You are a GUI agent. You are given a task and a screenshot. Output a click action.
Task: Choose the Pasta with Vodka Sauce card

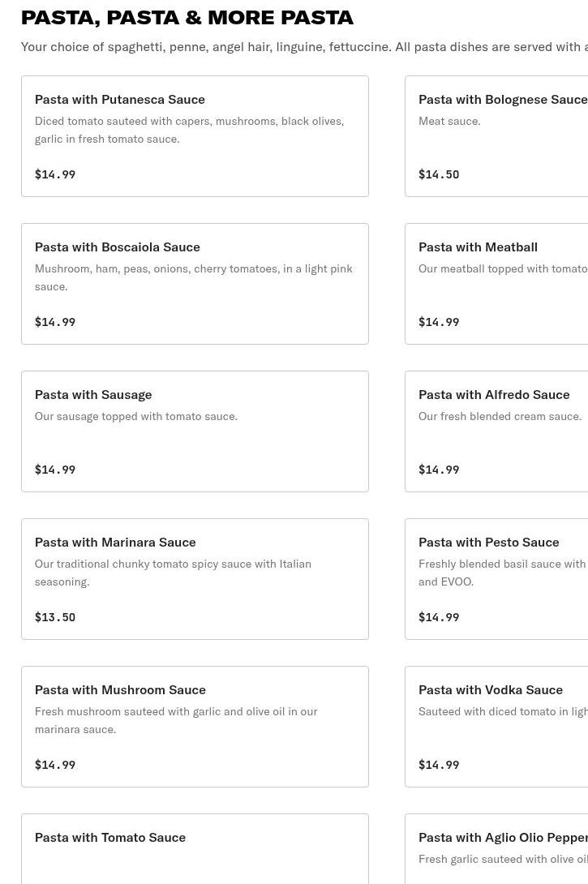click(x=490, y=690)
